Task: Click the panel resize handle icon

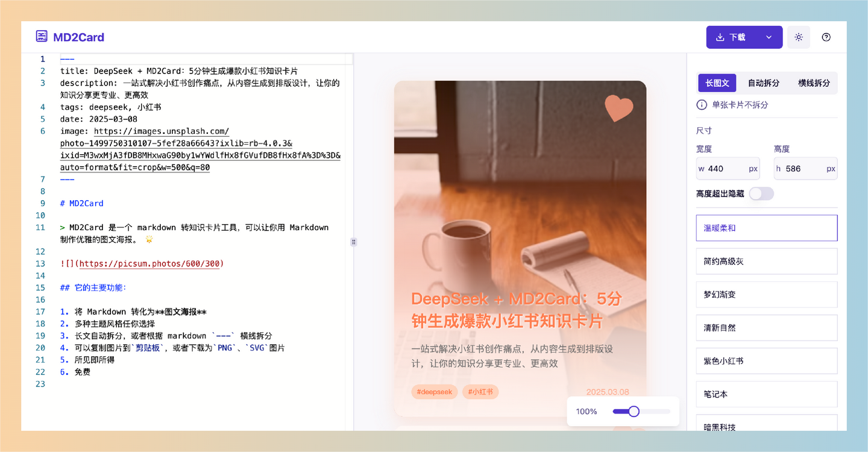Action: tap(353, 242)
